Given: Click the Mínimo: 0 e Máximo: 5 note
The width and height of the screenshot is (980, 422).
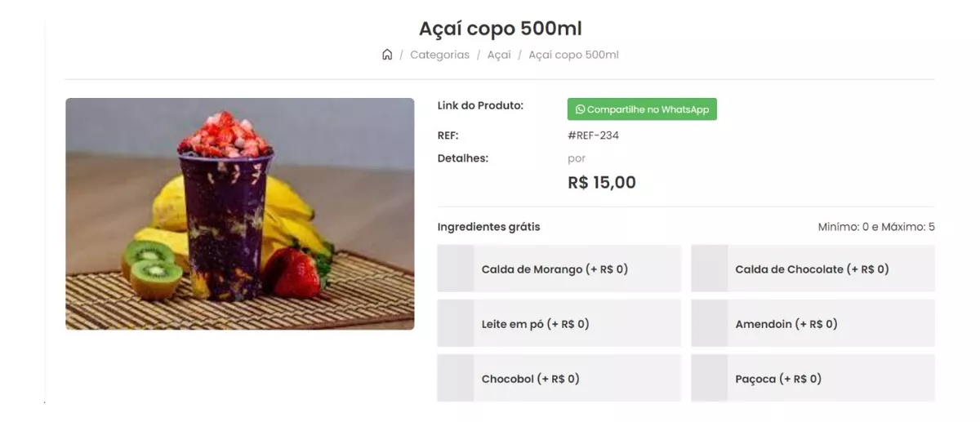Looking at the screenshot, I should pyautogui.click(x=876, y=227).
